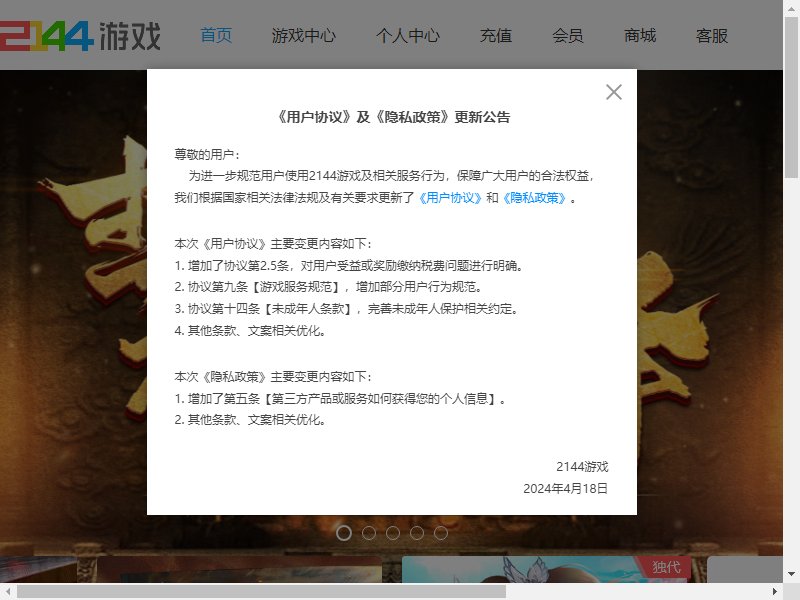Click the scroll down arrow
Image resolution: width=800 pixels, height=600 pixels.
coord(791,574)
